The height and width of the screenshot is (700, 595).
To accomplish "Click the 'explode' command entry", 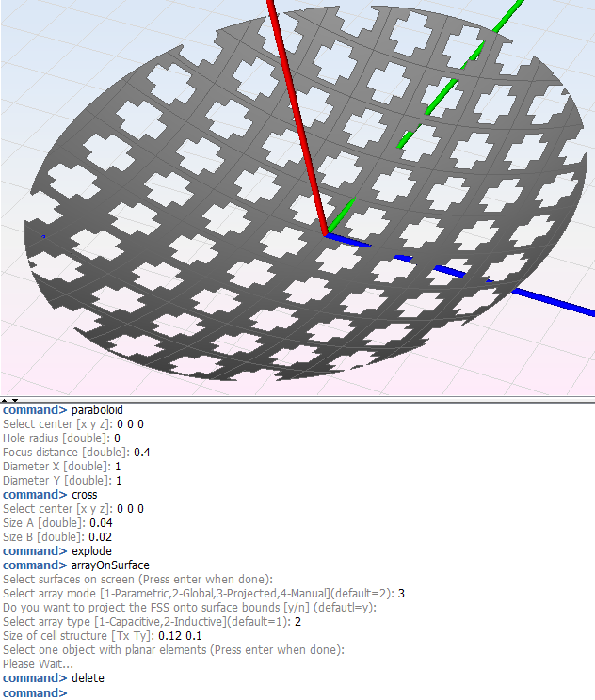I will click(x=91, y=550).
